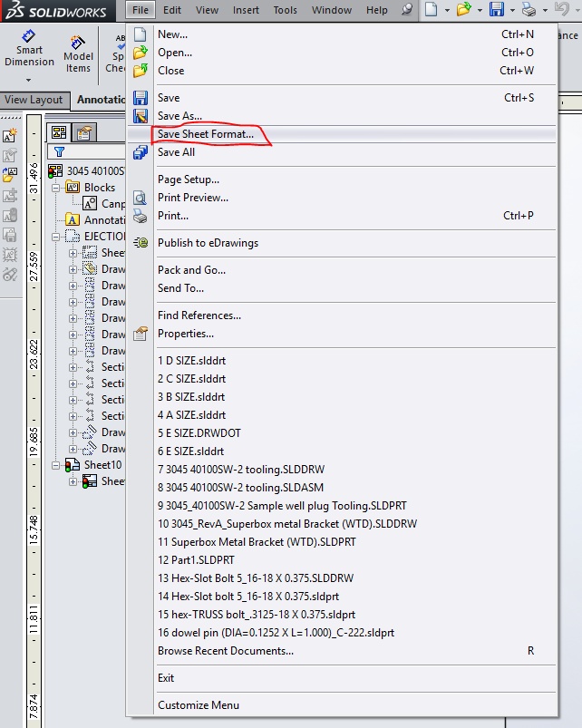582x728 pixels.
Task: Click the Save All icon
Action: tap(141, 151)
